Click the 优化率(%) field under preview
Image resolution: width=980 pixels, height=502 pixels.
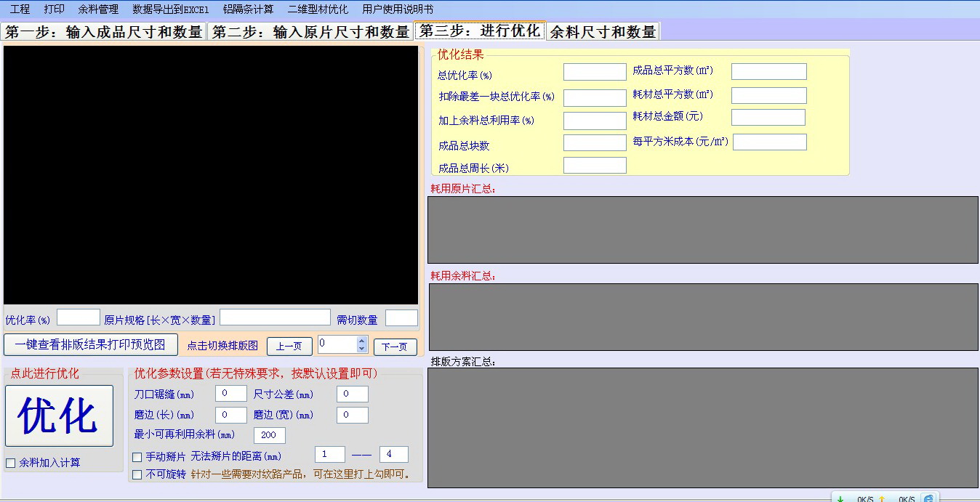pyautogui.click(x=79, y=317)
